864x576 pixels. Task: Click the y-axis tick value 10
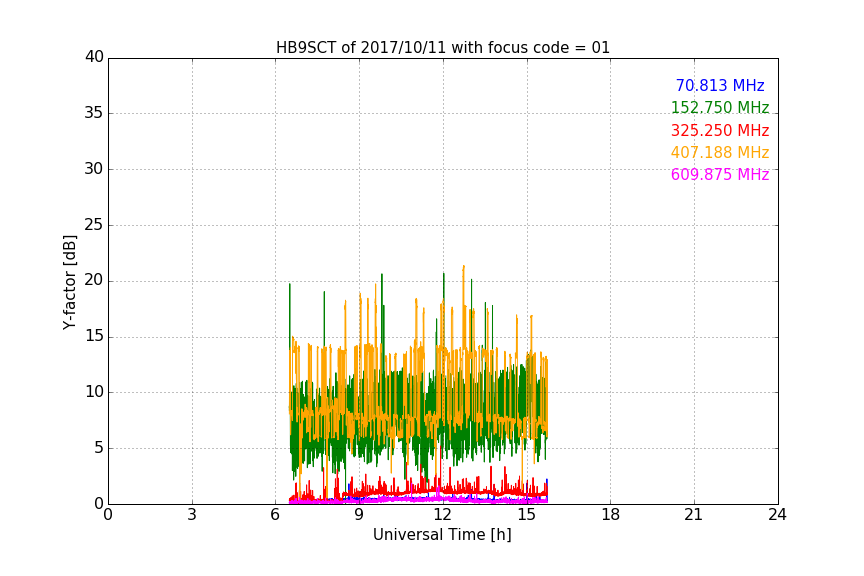coord(94,392)
